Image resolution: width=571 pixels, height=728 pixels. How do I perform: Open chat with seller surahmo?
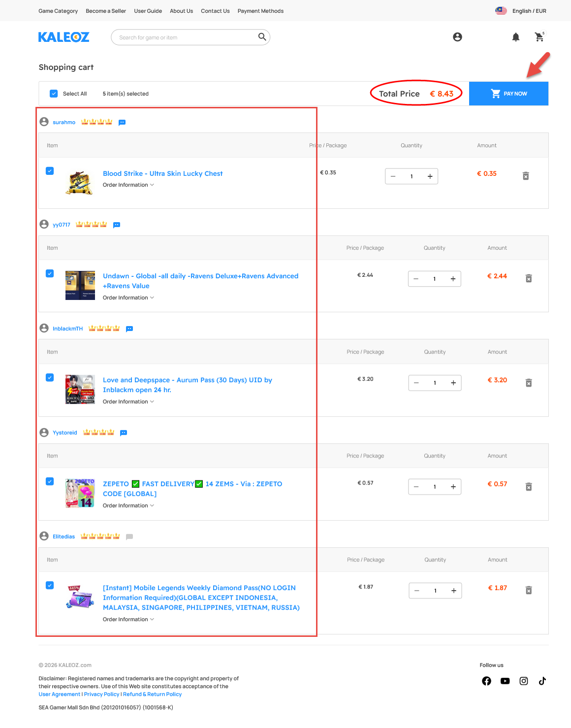coord(122,122)
